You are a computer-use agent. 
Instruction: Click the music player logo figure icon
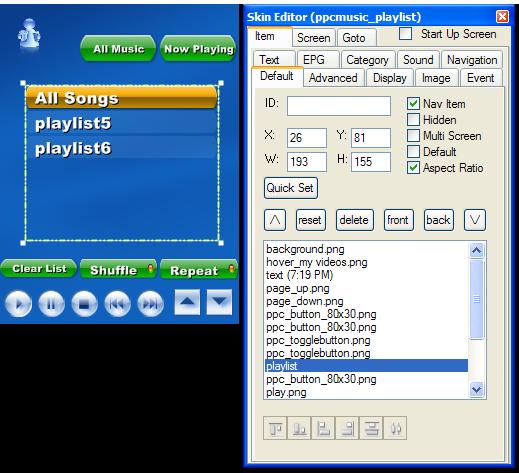click(x=29, y=35)
